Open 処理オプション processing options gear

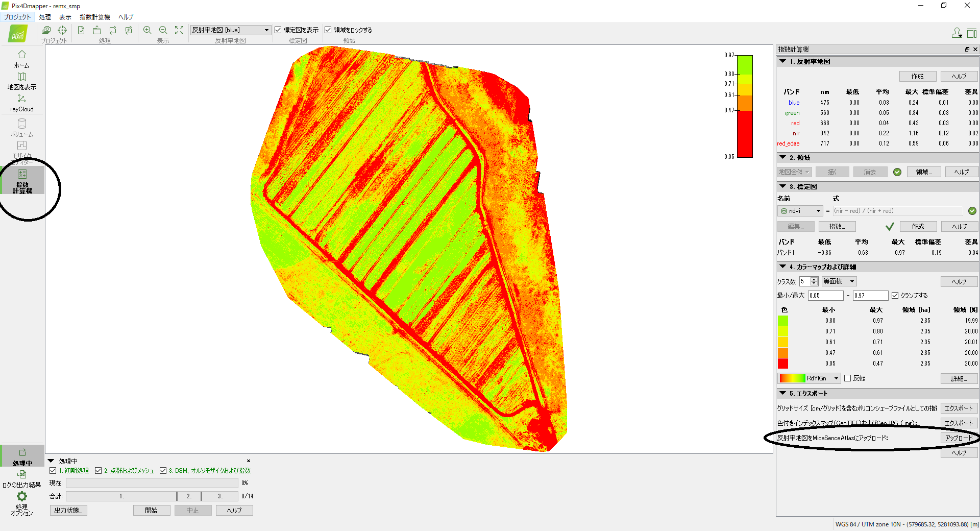[x=21, y=503]
